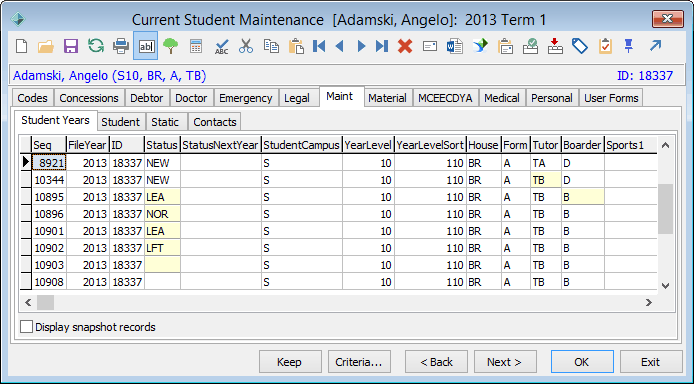Click the Keep button

(289, 362)
